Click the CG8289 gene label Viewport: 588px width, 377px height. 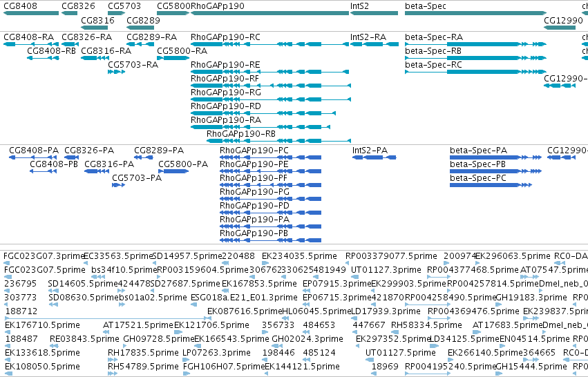(x=143, y=20)
